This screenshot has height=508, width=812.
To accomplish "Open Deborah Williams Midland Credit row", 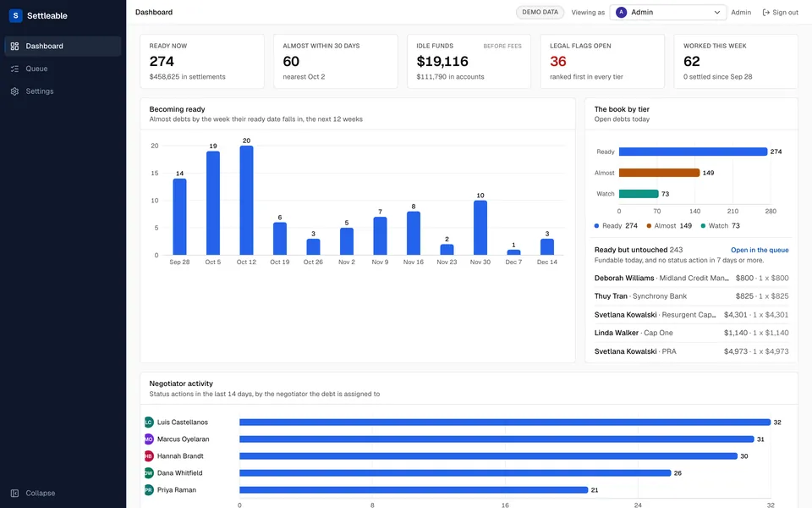I will [x=691, y=278].
